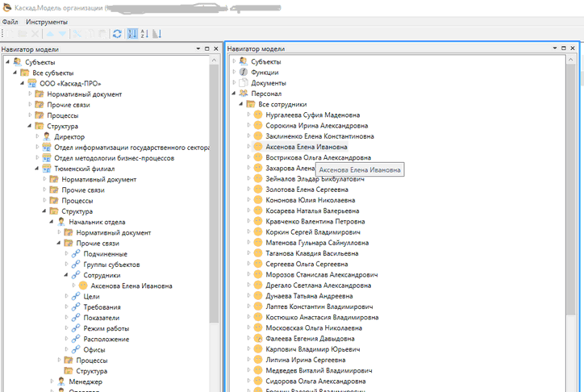Select Костюшко Анастасия Владимировна

point(322,317)
